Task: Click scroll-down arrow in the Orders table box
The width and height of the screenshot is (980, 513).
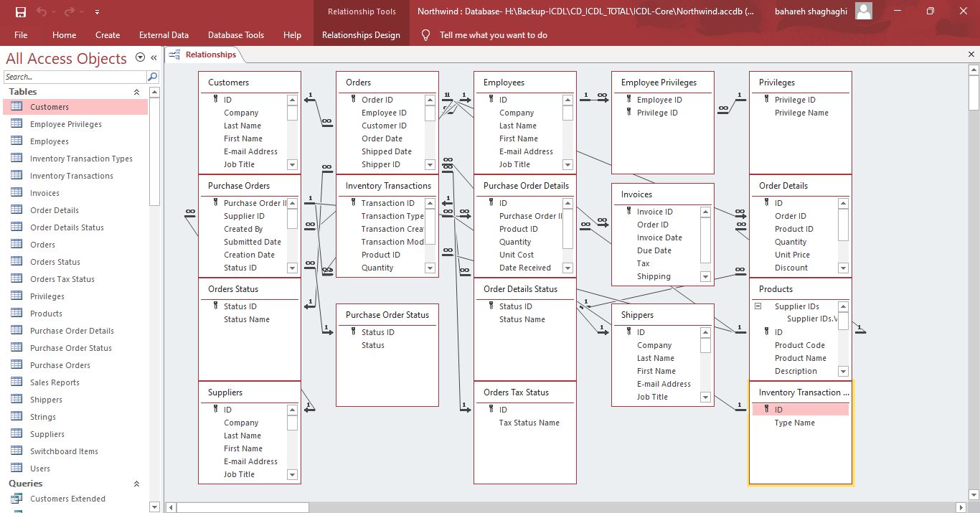Action: click(430, 164)
